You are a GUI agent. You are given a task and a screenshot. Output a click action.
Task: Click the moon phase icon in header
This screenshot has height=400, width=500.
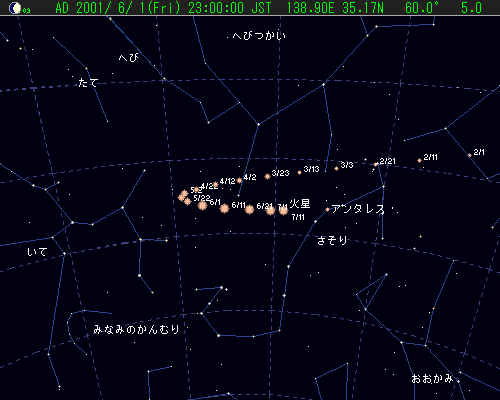tap(15, 8)
